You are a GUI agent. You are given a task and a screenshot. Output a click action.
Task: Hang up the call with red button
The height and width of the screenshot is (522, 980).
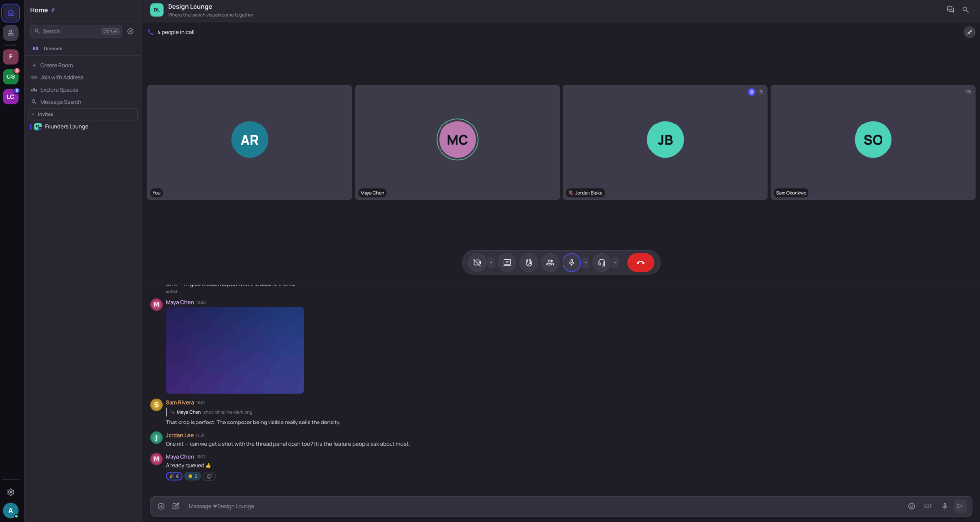(640, 263)
